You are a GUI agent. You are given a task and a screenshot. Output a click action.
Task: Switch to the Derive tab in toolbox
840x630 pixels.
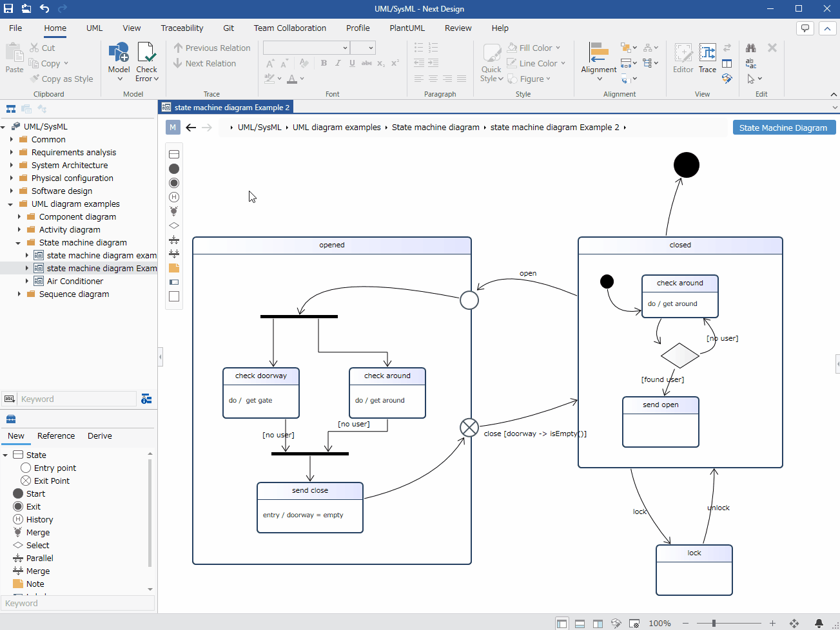coord(99,436)
